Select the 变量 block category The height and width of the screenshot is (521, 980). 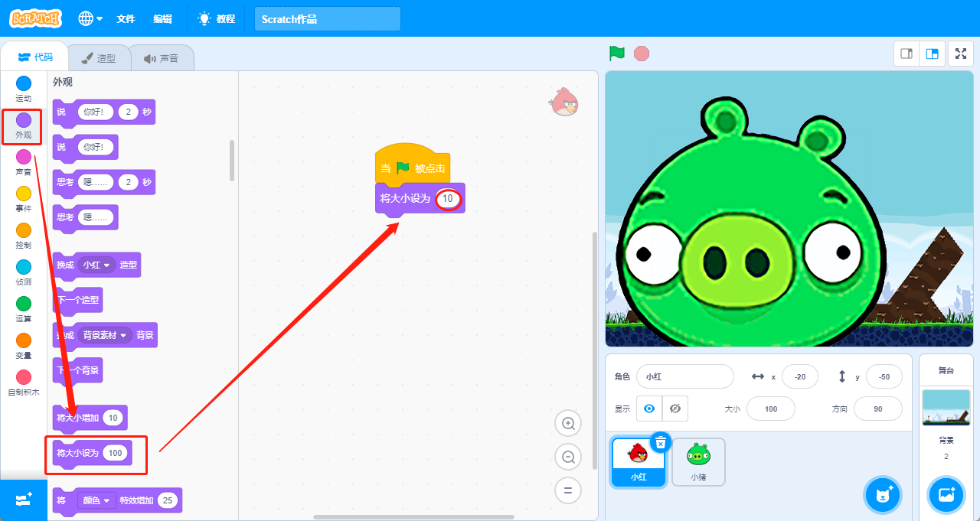point(24,346)
